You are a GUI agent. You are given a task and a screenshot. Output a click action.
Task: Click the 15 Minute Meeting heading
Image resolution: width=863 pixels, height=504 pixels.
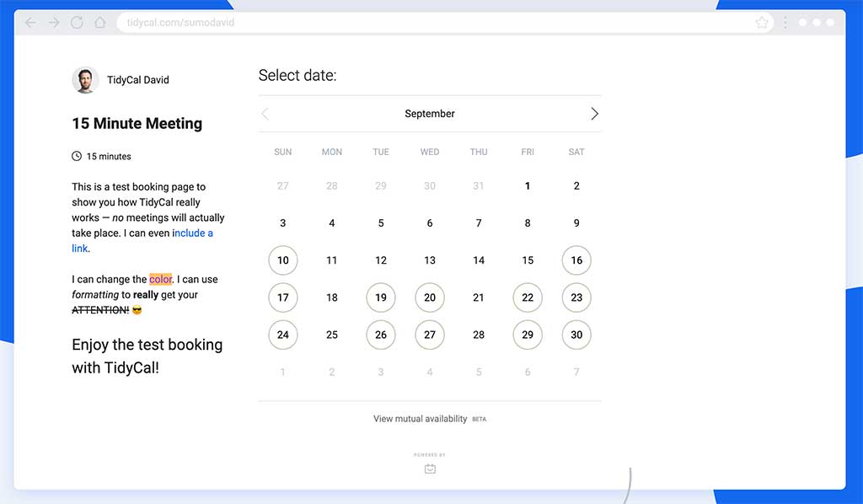pos(137,123)
